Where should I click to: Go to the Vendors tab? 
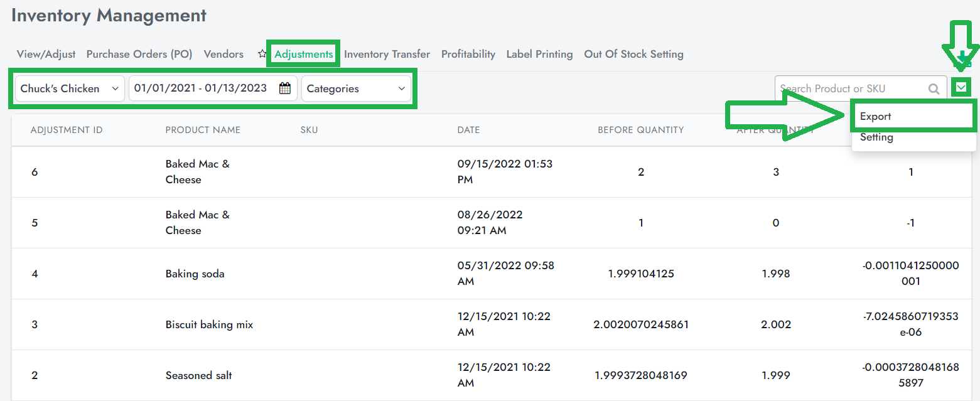pos(223,55)
